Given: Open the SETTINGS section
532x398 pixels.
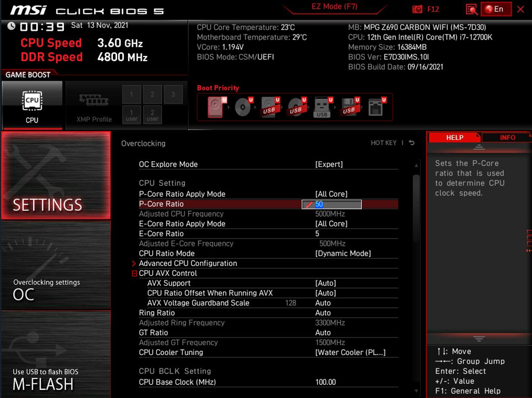Looking at the screenshot, I should (x=56, y=205).
